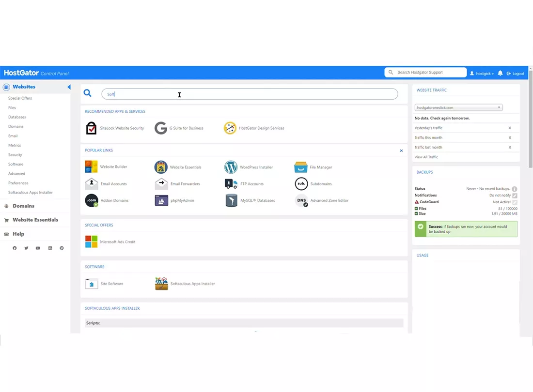
Task: Toggle backup Files checkbox
Action: pos(416,209)
